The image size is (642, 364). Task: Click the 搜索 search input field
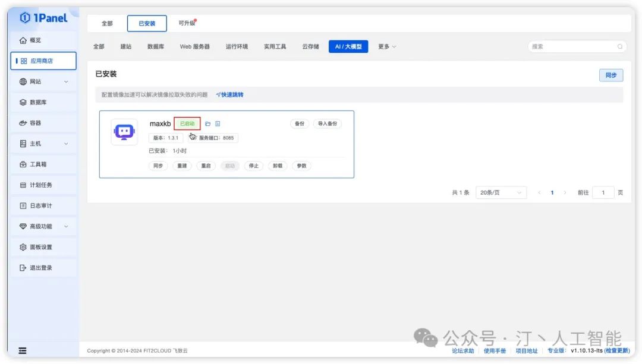571,46
